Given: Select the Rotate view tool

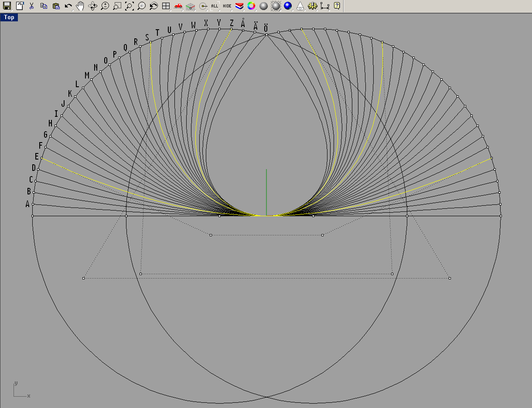Looking at the screenshot, I should (92, 6).
